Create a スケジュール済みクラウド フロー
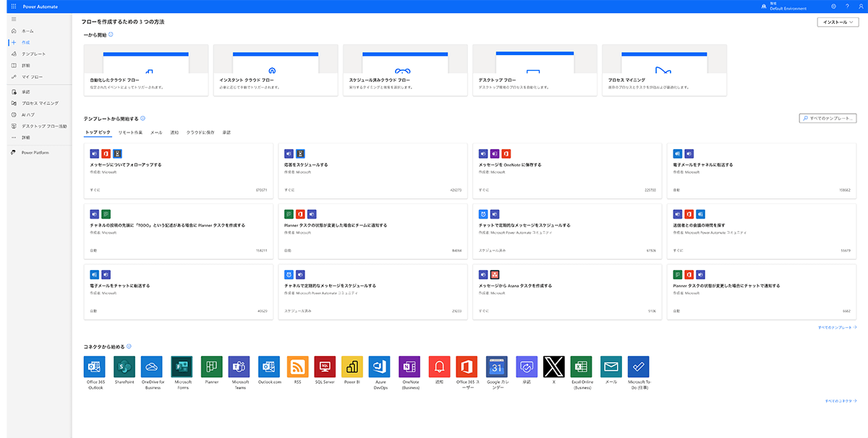 [405, 70]
